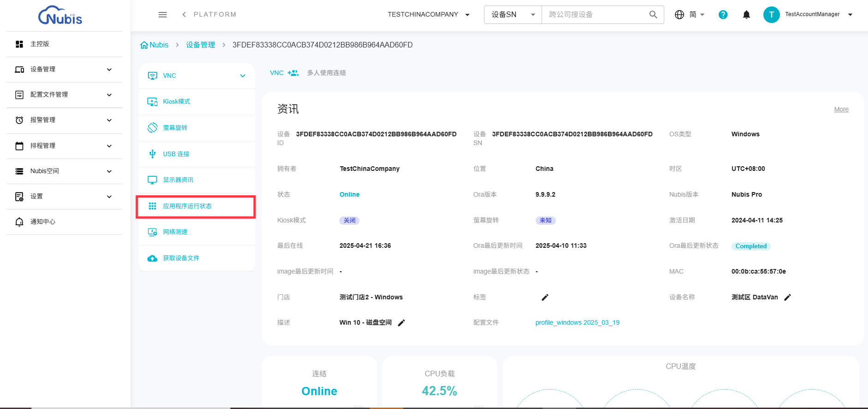The height and width of the screenshot is (409, 868).
Task: Open 通知中心 menu item
Action: pyautogui.click(x=65, y=222)
